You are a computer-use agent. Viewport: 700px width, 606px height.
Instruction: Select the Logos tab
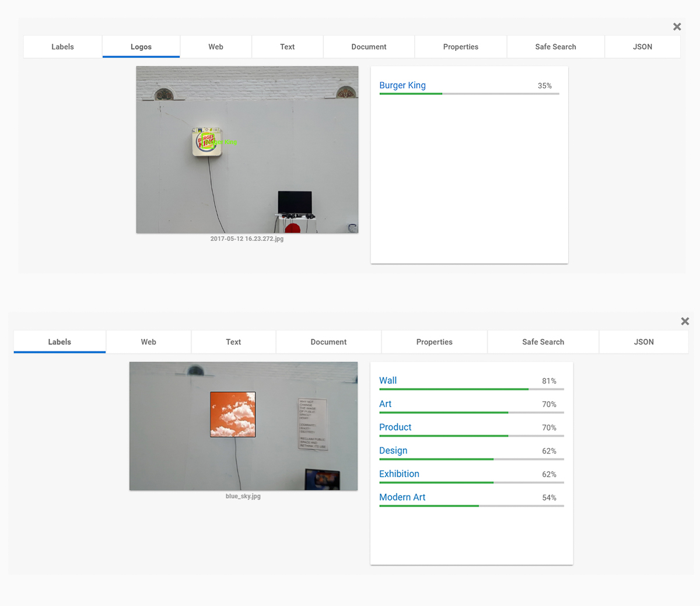tap(141, 47)
